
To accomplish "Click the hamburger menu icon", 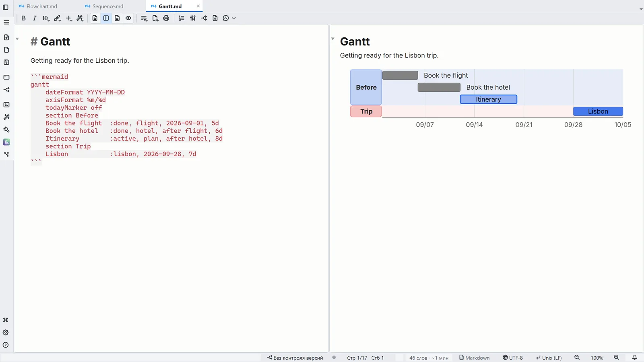I will [6, 23].
